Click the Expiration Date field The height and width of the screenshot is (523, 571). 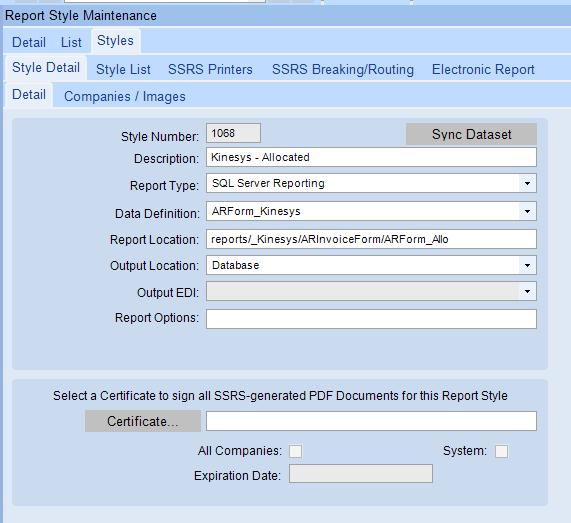(361, 473)
